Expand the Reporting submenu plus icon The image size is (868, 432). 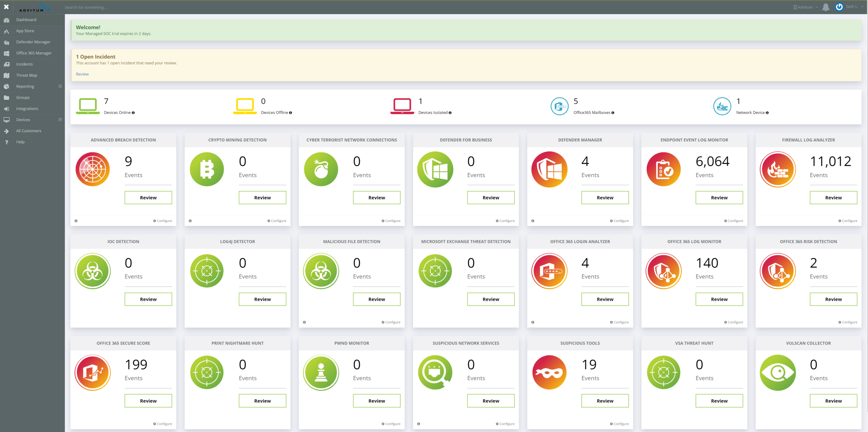pos(60,86)
